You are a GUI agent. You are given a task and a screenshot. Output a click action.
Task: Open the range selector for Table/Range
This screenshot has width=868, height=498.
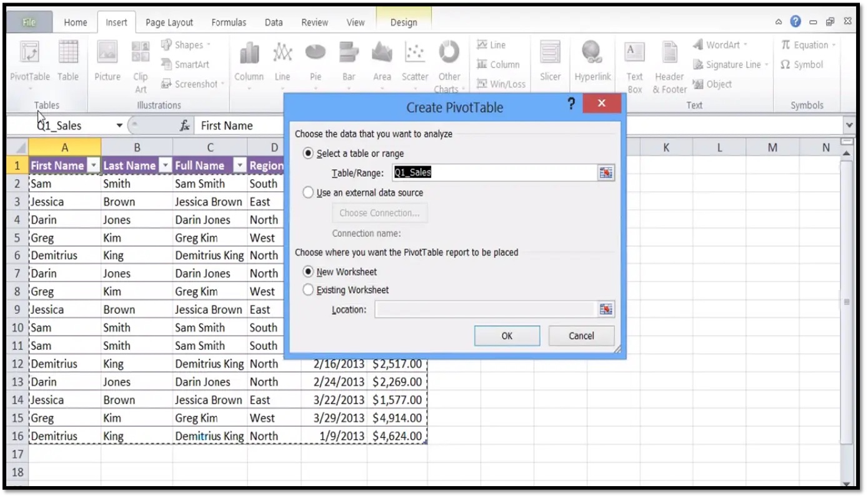click(x=605, y=173)
